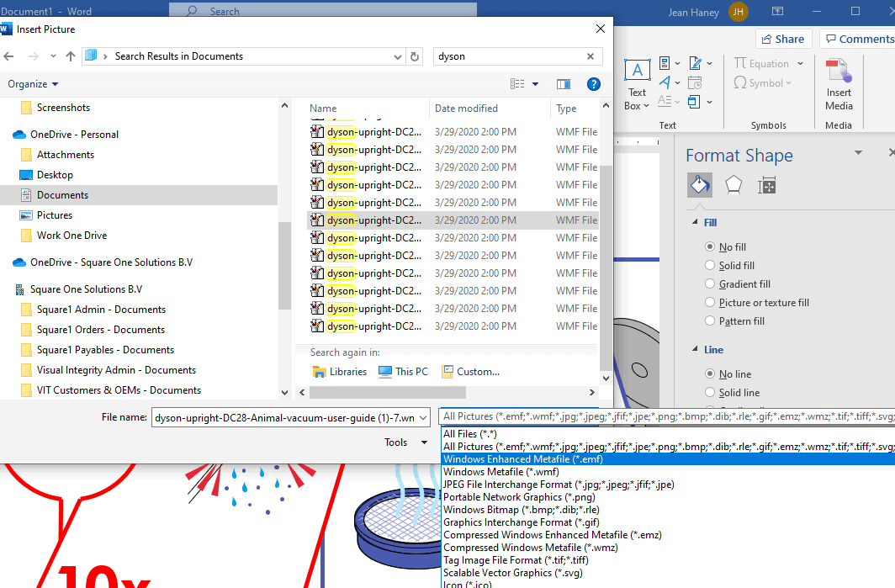Screen dimensions: 895x588
Task: Open Equation dropdown arrow
Action: [x=800, y=63]
